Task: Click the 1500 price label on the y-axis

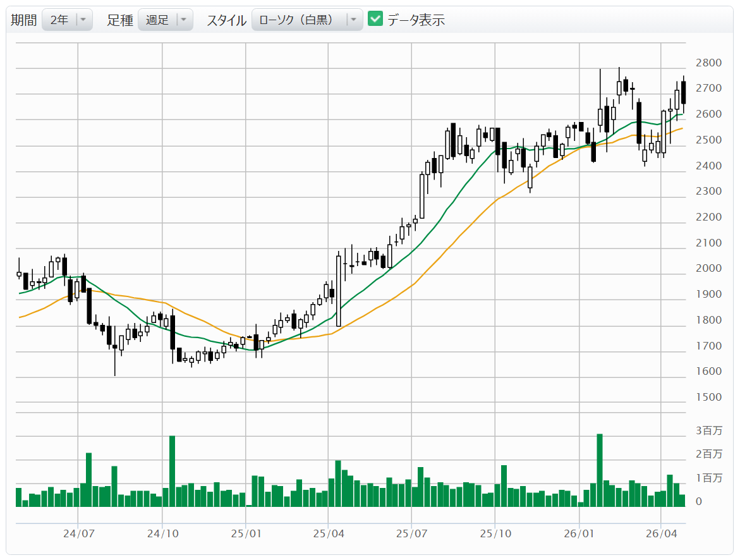Action: click(708, 397)
